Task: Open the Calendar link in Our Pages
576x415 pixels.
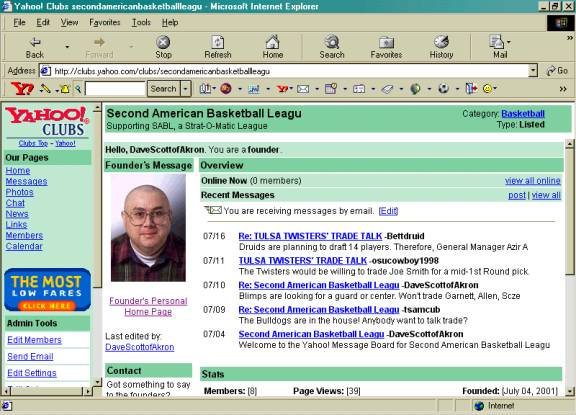Action: (x=24, y=246)
